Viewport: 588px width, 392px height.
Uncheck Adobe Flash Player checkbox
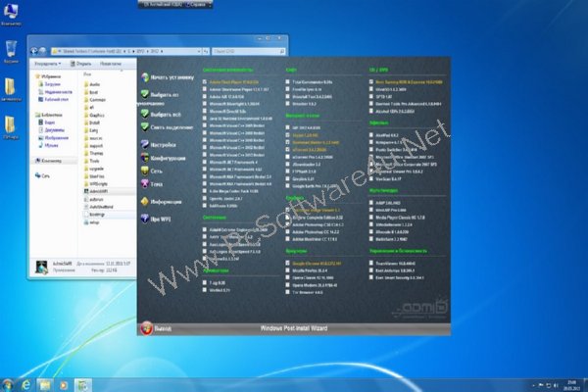click(205, 81)
